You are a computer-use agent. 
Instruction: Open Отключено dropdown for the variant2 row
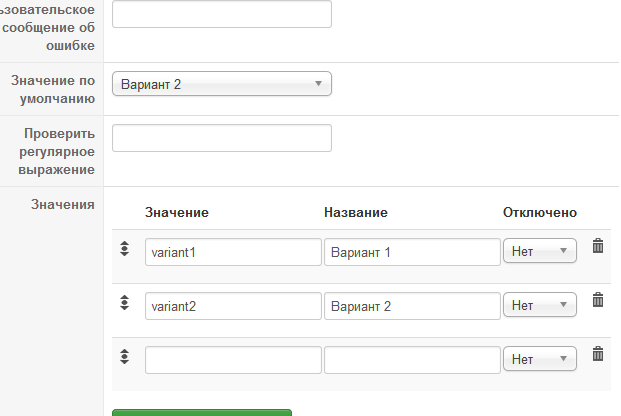click(x=540, y=305)
